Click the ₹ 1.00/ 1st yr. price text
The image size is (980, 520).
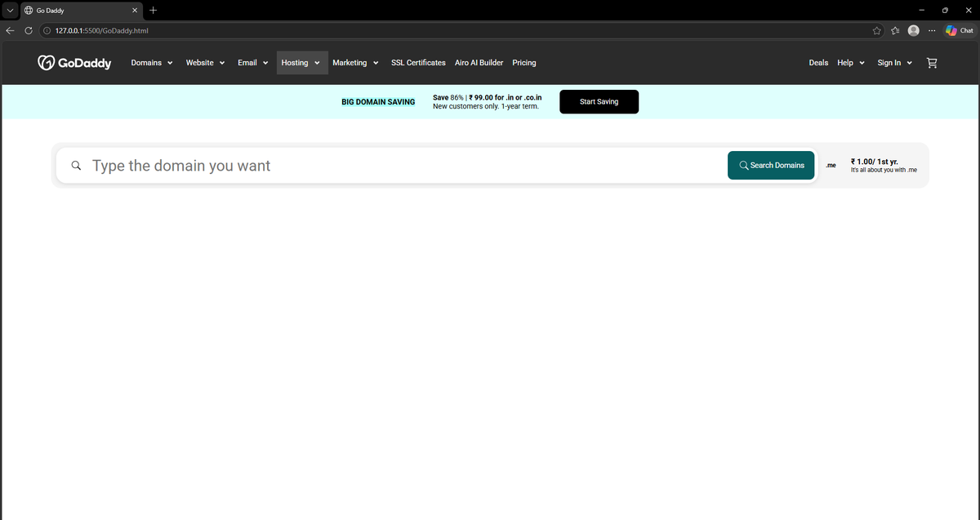[874, 162]
